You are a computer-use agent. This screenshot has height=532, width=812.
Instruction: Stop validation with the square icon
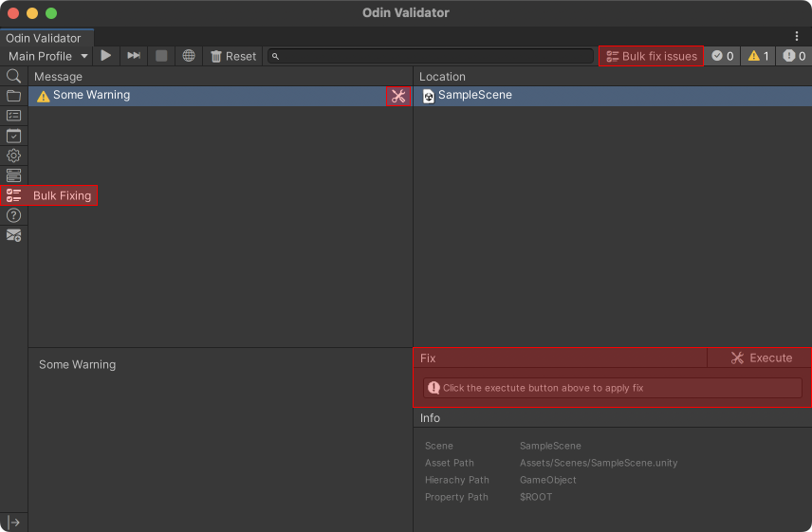(161, 56)
